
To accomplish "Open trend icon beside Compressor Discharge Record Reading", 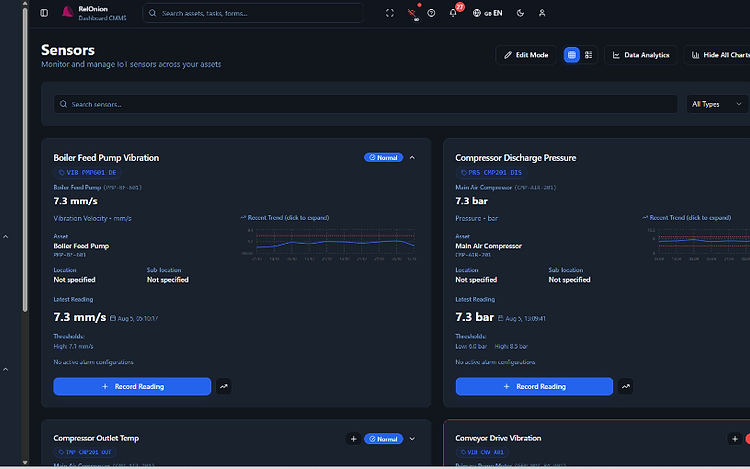I will pos(626,386).
